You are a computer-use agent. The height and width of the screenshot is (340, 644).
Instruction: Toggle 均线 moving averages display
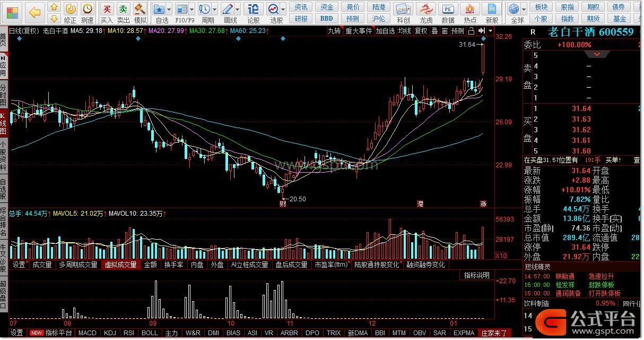pyautogui.click(x=405, y=31)
